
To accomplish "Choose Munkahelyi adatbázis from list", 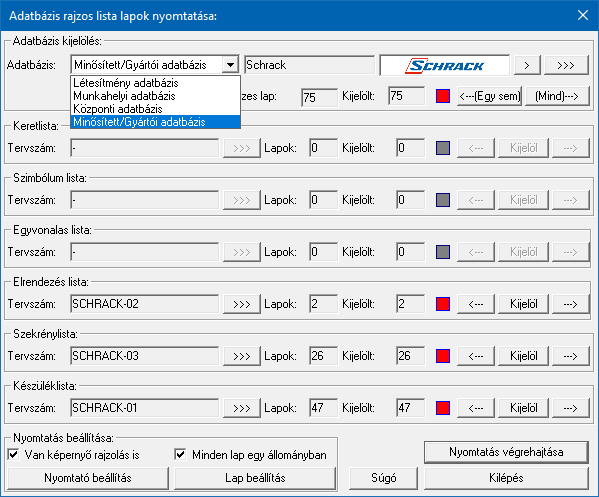I will pyautogui.click(x=155, y=96).
